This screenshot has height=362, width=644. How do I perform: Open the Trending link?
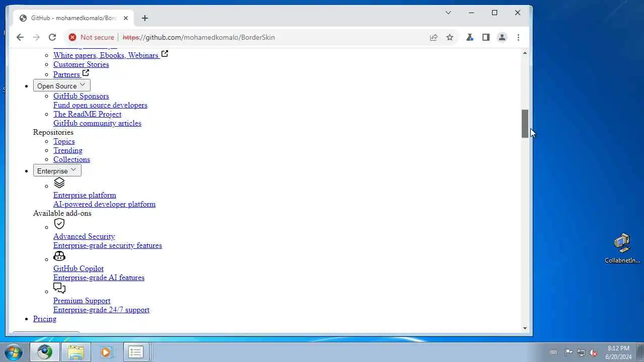[68, 150]
